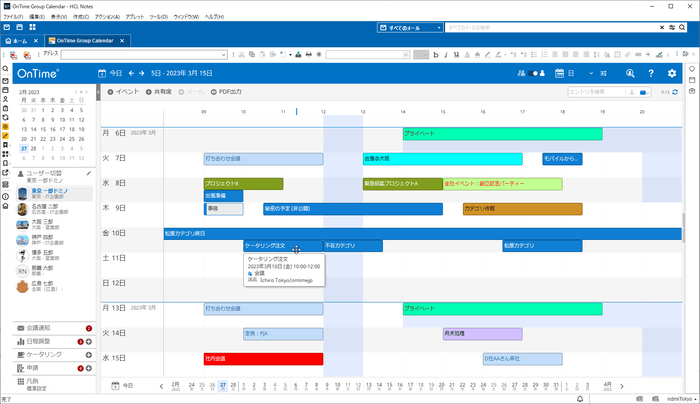The image size is (700, 404).
Task: Open OnTime settings gear icon
Action: click(x=672, y=73)
